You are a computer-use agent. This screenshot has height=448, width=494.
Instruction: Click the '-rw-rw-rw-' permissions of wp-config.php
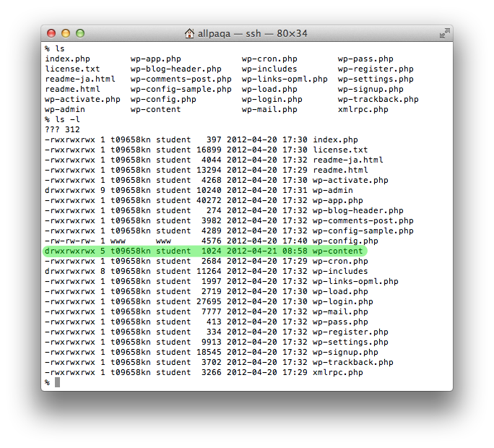tap(70, 241)
